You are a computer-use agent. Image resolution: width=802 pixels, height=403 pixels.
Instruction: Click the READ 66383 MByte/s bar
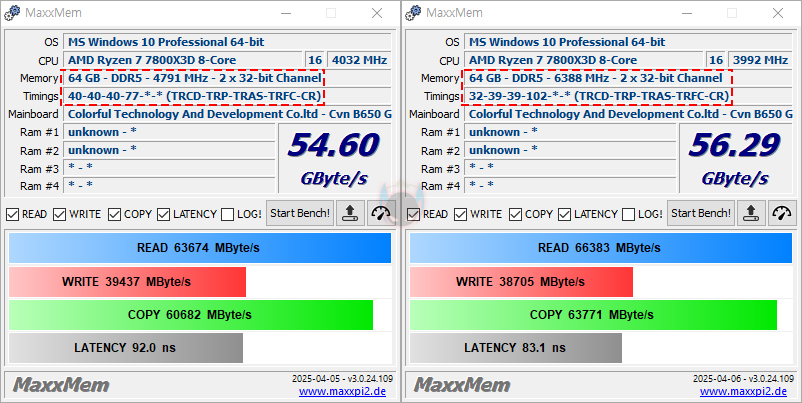(601, 248)
